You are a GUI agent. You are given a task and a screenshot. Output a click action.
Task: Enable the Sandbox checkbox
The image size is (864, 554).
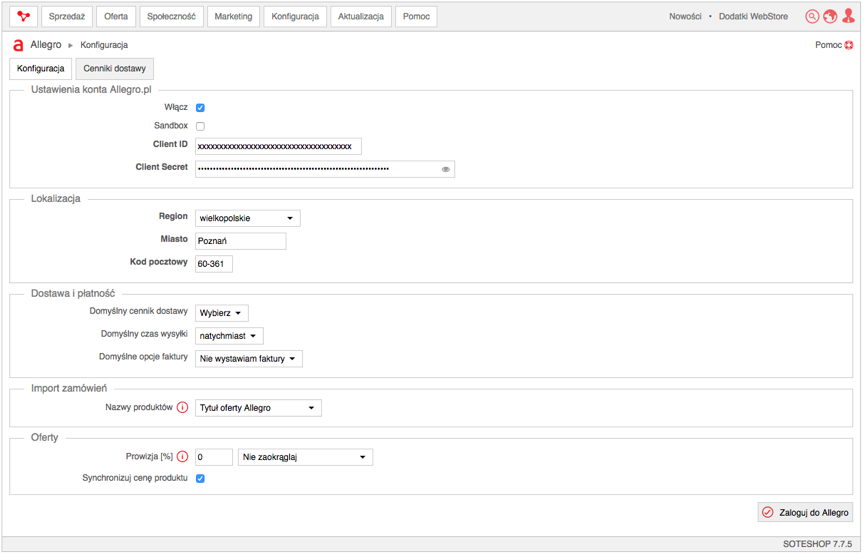[201, 126]
